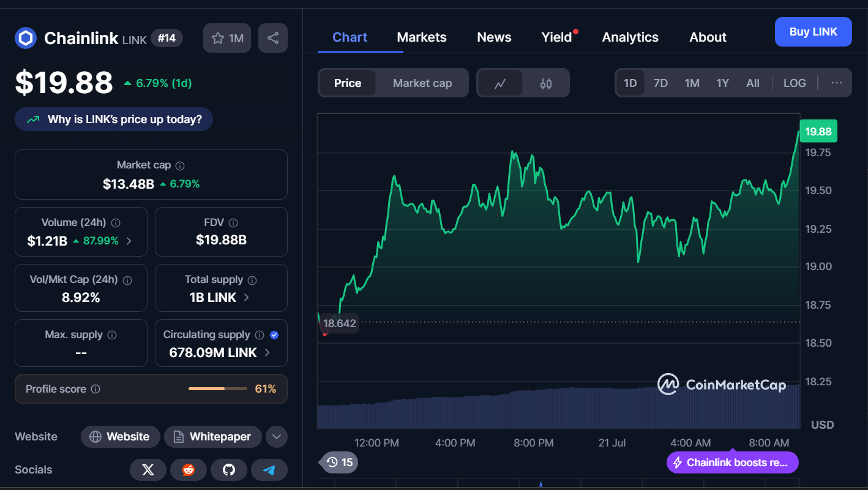
Task: Click the Chainlink logo icon
Action: tap(26, 38)
